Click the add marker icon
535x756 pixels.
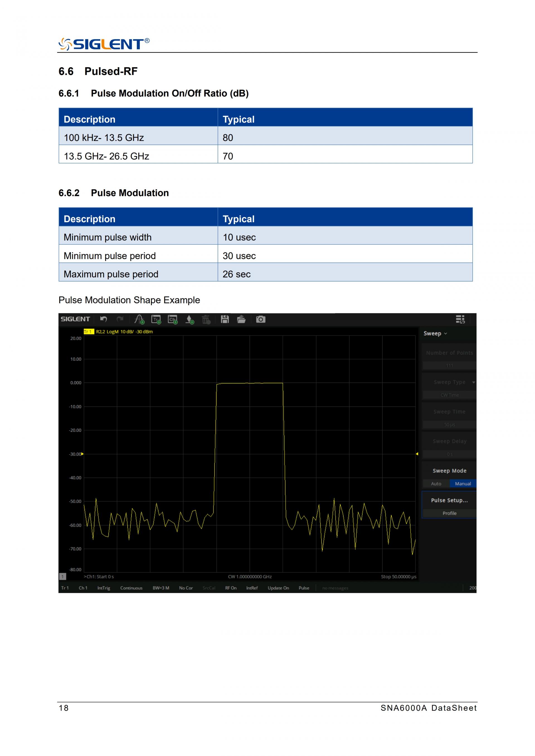[139, 319]
